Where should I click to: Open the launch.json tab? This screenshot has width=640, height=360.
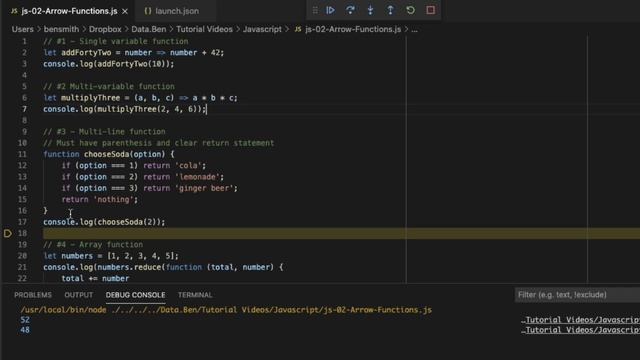pos(177,11)
